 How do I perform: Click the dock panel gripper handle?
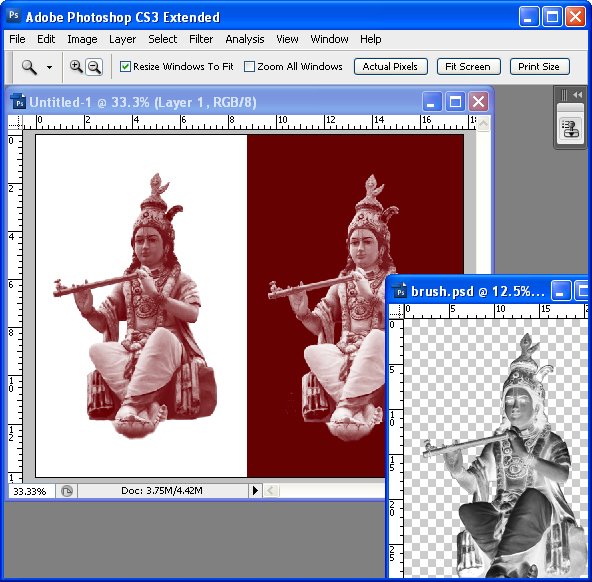pyautogui.click(x=564, y=95)
